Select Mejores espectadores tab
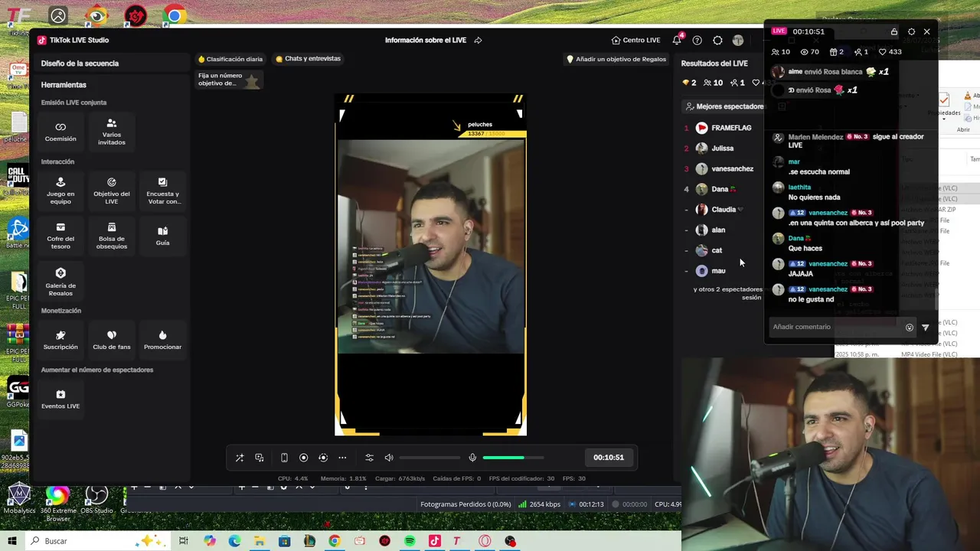 point(725,107)
